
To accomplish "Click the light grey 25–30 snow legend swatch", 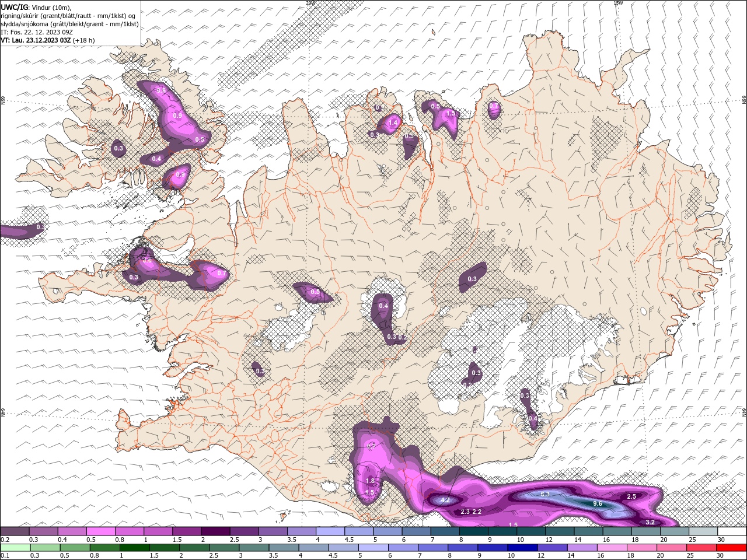I will (x=702, y=531).
